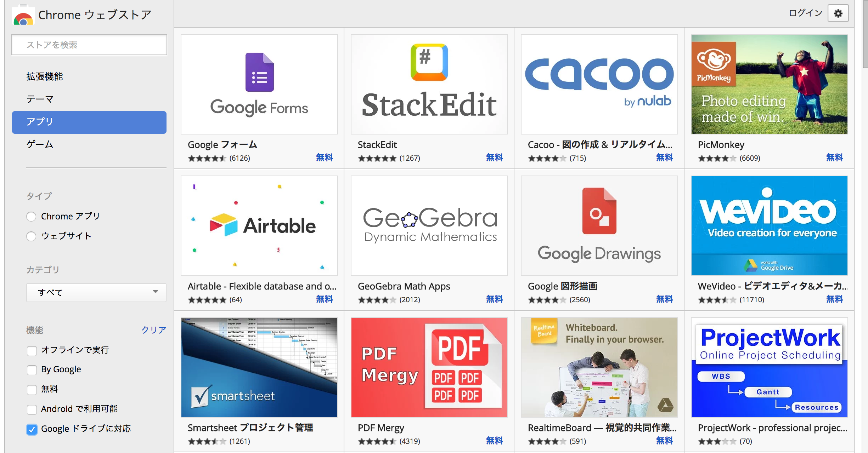Open the Google Drawings tile image
The image size is (868, 453).
click(x=599, y=226)
